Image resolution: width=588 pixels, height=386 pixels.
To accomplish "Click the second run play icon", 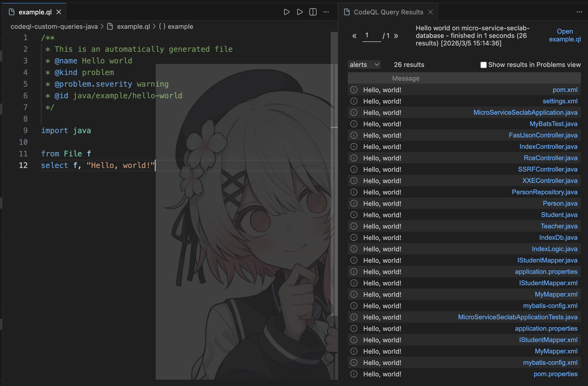I will 300,12.
